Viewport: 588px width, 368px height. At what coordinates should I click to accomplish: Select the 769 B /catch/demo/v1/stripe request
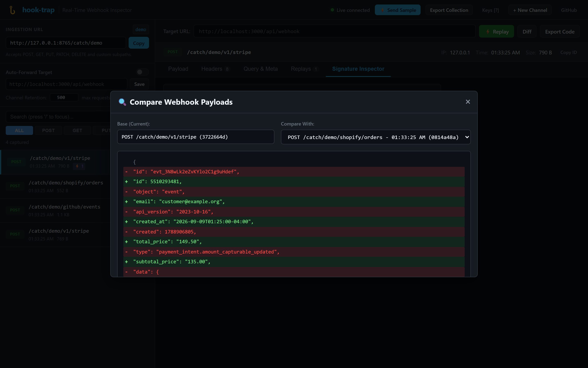pyautogui.click(x=55, y=234)
